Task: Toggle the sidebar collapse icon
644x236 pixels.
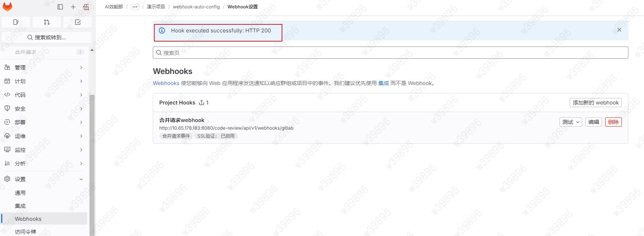Action: coord(60,7)
